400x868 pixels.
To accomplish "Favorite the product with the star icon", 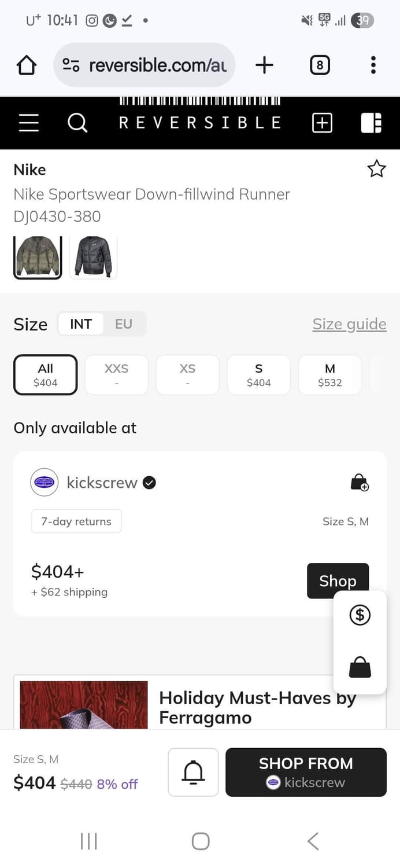I will point(376,169).
